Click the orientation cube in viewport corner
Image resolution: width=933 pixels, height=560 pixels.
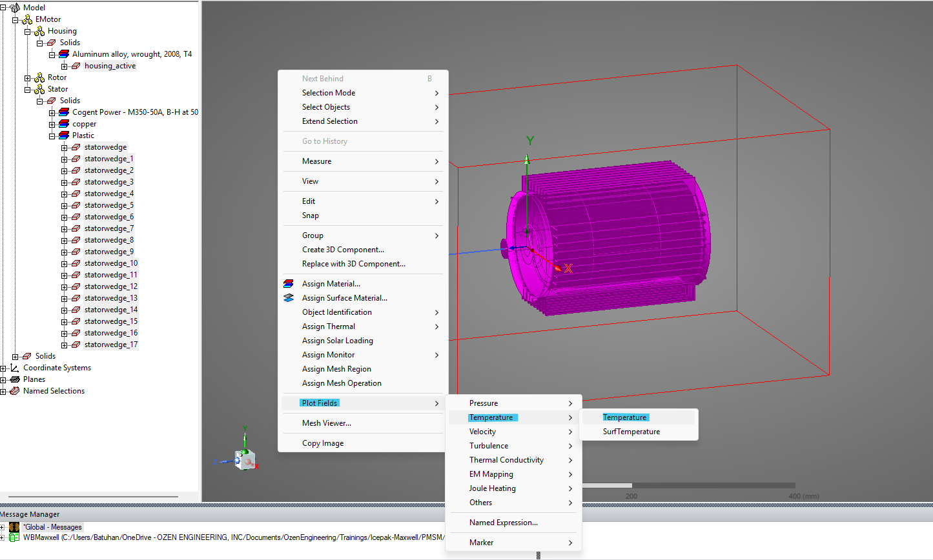(245, 459)
